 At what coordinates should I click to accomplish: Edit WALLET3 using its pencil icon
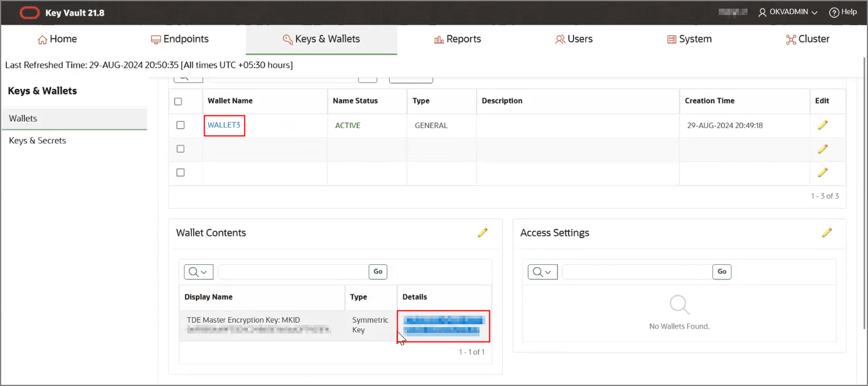[822, 125]
